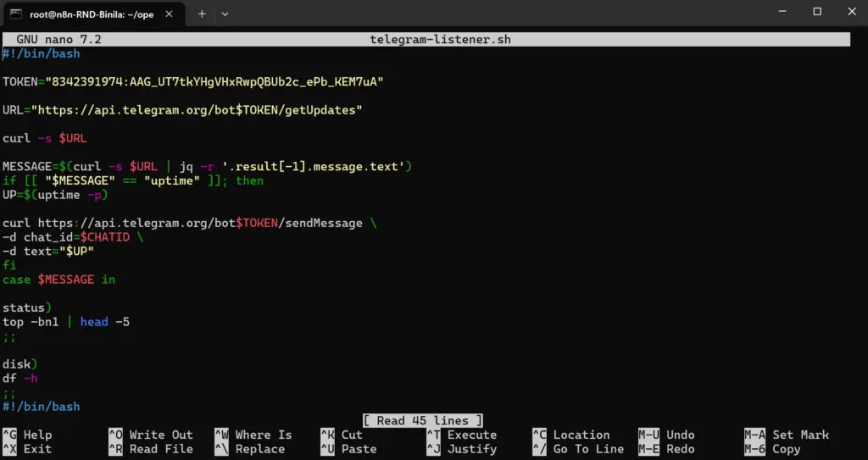Image resolution: width=868 pixels, height=460 pixels.
Task: Click the 'status)' case label
Action: (x=27, y=308)
